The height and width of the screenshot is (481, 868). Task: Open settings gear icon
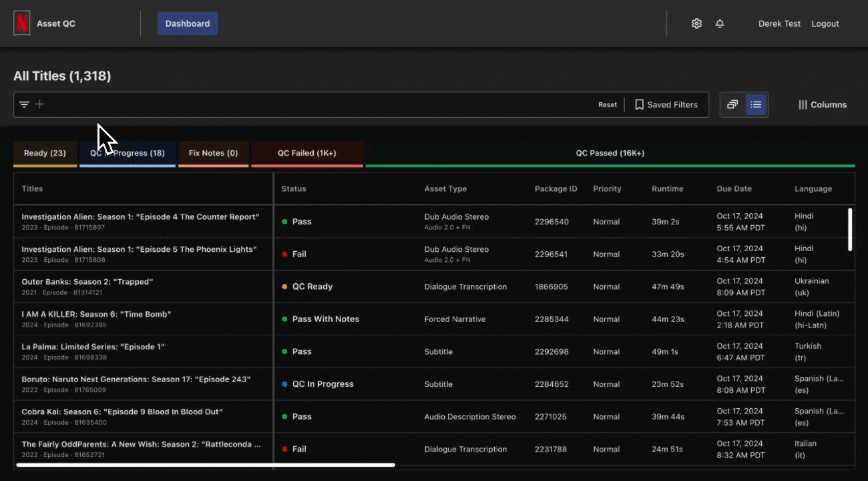tap(696, 23)
